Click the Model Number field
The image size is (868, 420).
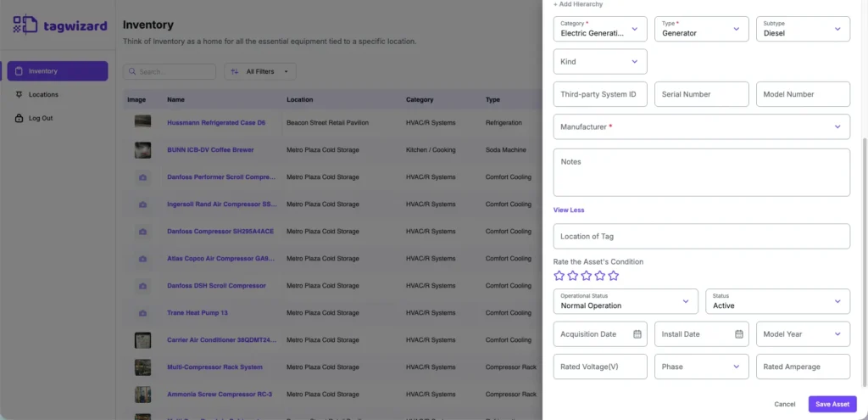click(804, 94)
